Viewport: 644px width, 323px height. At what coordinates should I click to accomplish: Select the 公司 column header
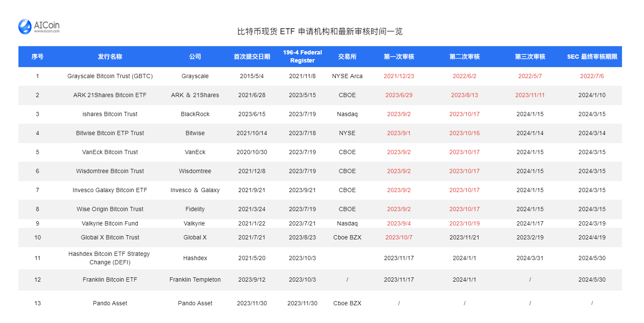pyautogui.click(x=195, y=57)
